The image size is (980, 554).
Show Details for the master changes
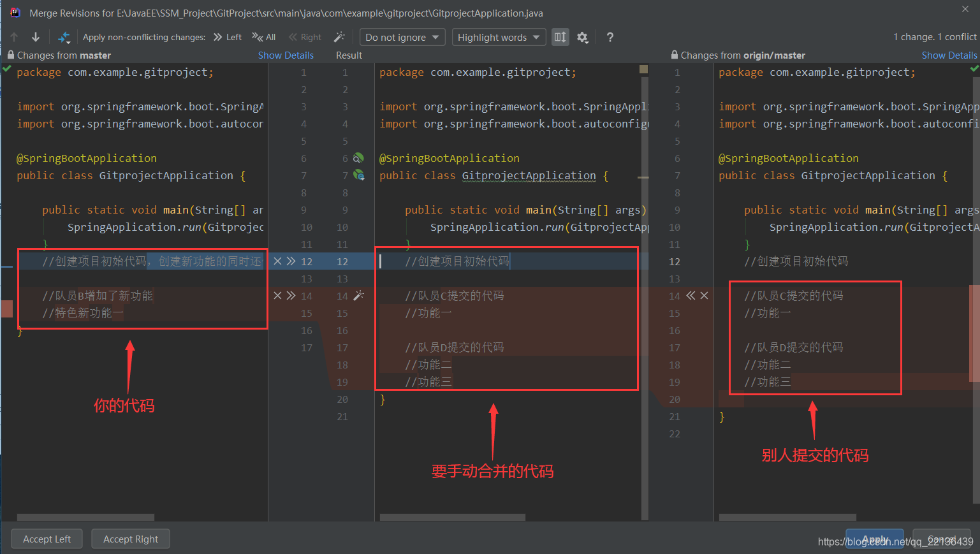[x=286, y=55]
